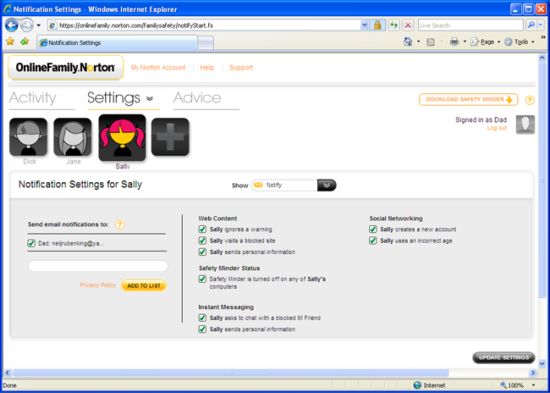Toggle Sally uses an incorrect age checkbox
The height and width of the screenshot is (393, 550).
(x=373, y=241)
